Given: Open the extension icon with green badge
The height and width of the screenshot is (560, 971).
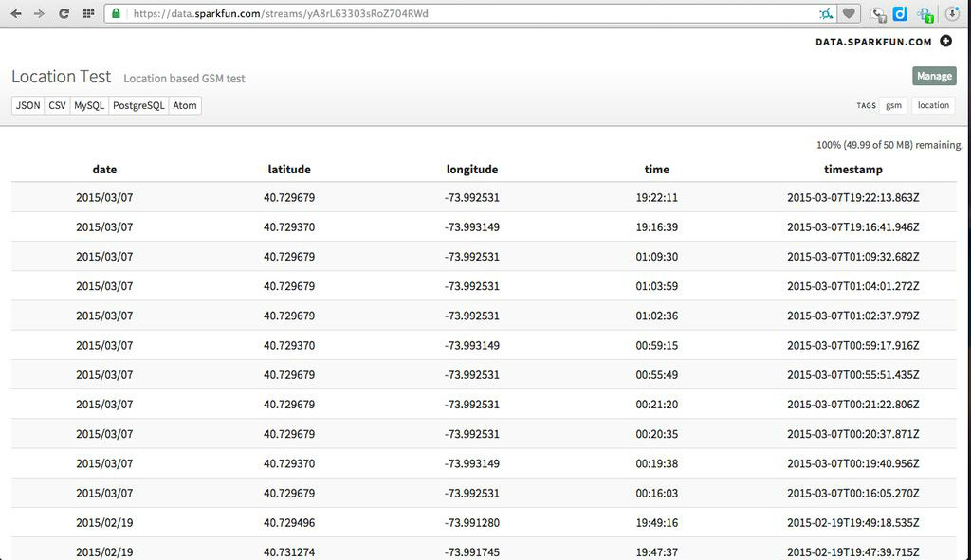Looking at the screenshot, I should tap(925, 15).
